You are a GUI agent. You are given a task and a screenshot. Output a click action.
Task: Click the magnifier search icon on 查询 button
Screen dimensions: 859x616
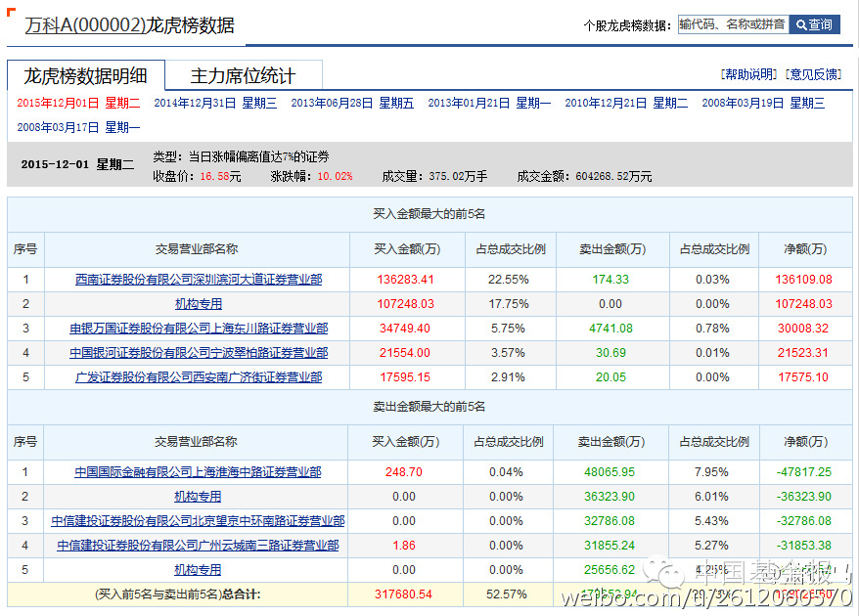coord(801,24)
